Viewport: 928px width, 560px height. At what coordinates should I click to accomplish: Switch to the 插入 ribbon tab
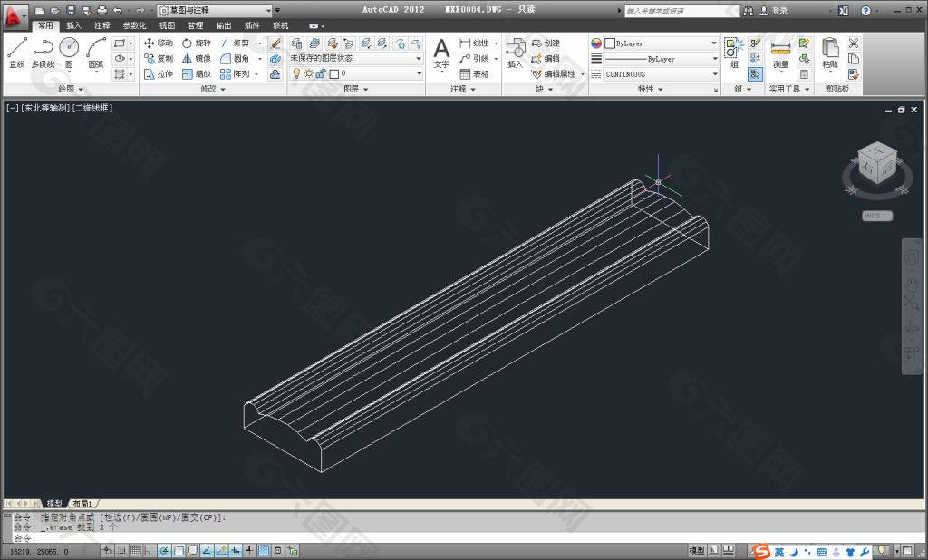73,26
